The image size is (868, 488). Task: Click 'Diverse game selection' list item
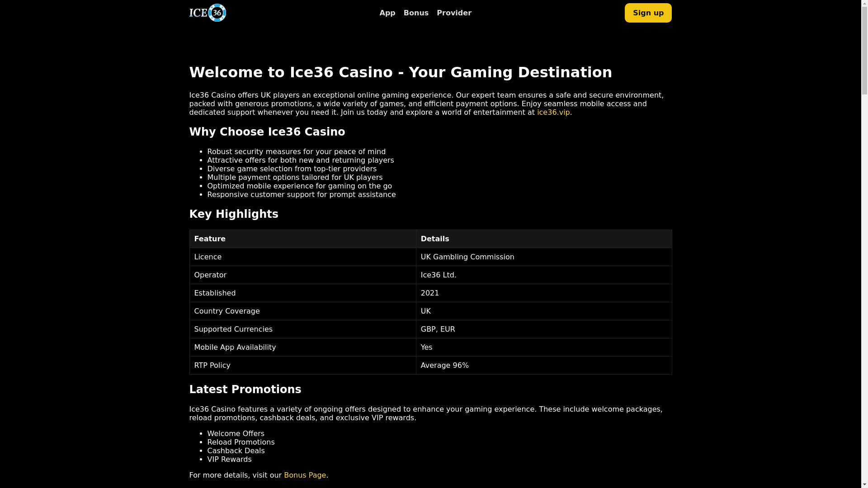tap(292, 169)
